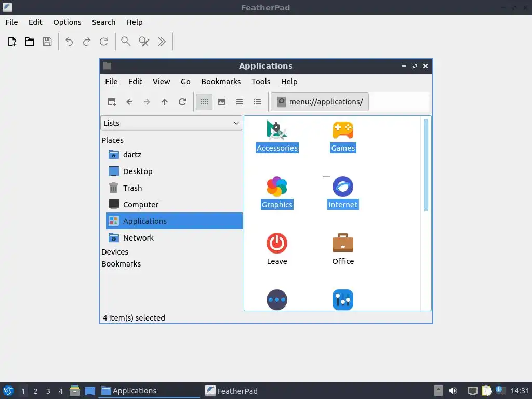Open the volume control tray icon

point(453,391)
